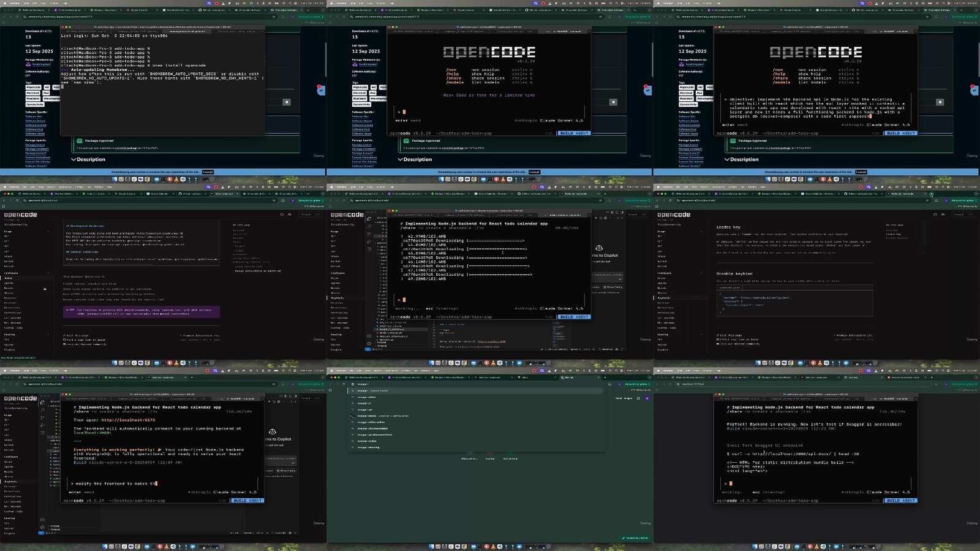The height and width of the screenshot is (551, 980).
Task: Select Keybinds in center screenshot's opencode sidebar
Action: 337,298
